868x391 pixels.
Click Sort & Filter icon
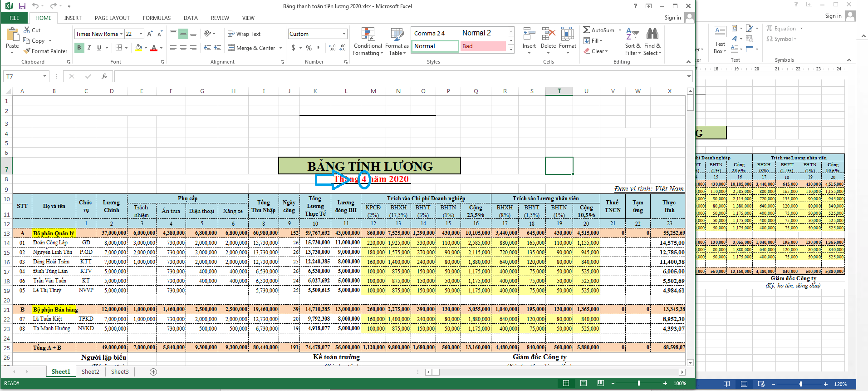[x=633, y=35]
